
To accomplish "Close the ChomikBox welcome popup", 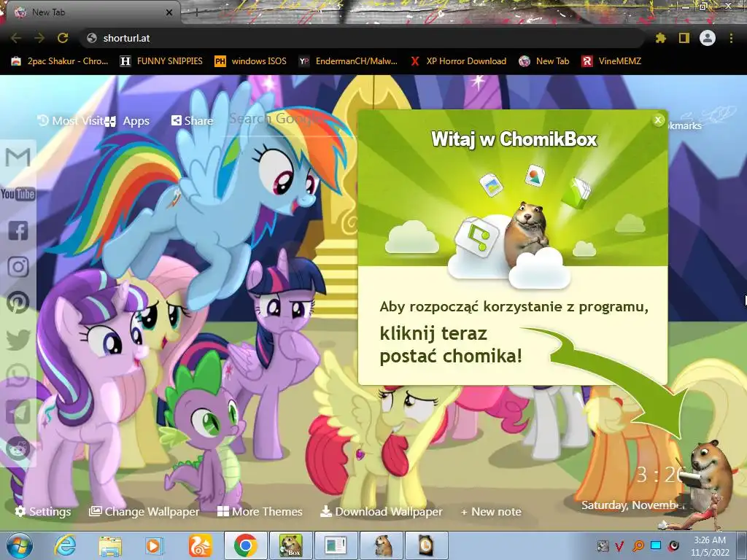I will tap(658, 120).
